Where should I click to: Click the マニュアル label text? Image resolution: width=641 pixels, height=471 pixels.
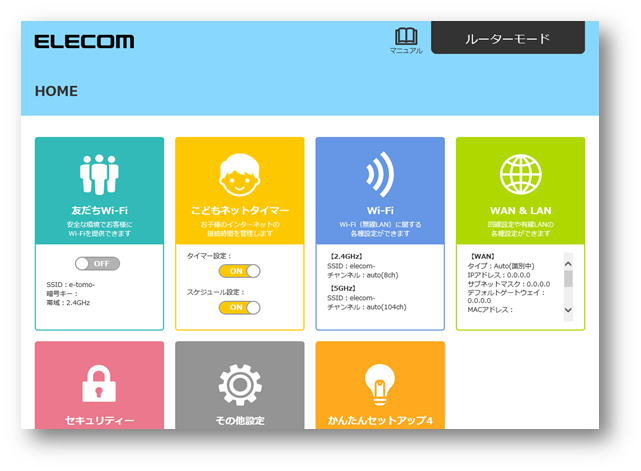(x=406, y=51)
